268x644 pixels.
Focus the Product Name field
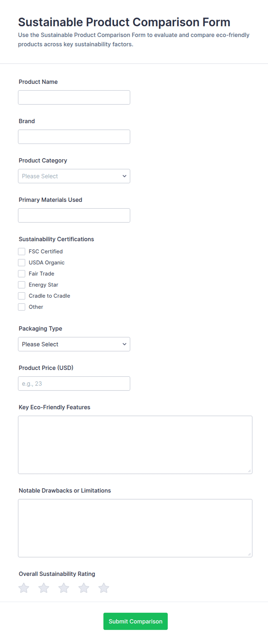[74, 97]
